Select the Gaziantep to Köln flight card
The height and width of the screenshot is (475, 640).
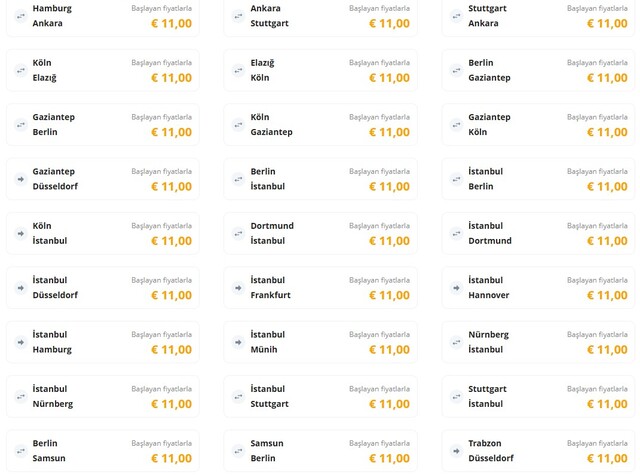pos(538,124)
